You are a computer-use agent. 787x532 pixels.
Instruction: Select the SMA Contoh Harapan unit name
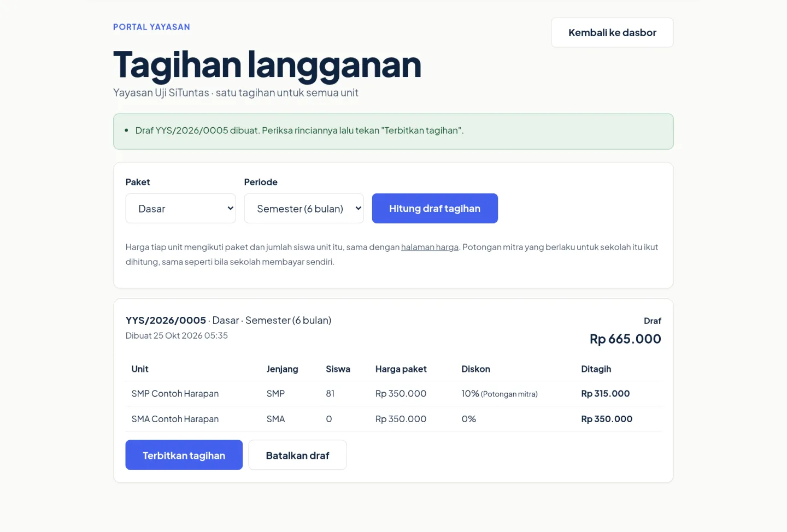(x=175, y=419)
